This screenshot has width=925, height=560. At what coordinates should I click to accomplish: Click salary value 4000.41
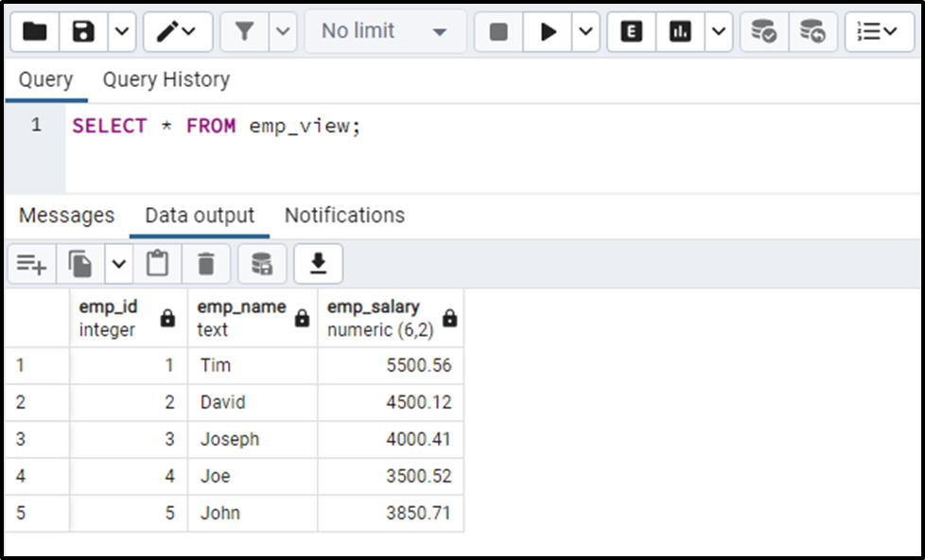pos(391,440)
